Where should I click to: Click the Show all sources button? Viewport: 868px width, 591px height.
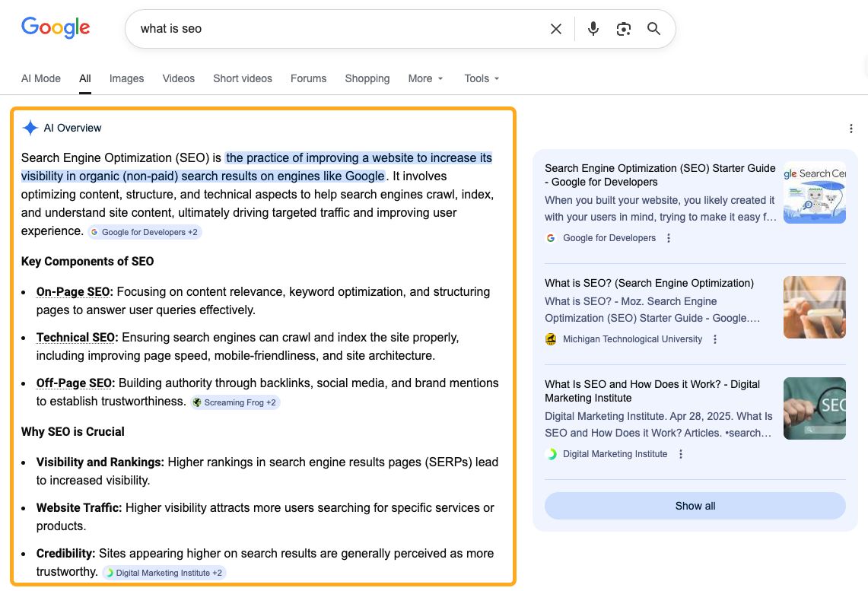tap(695, 506)
